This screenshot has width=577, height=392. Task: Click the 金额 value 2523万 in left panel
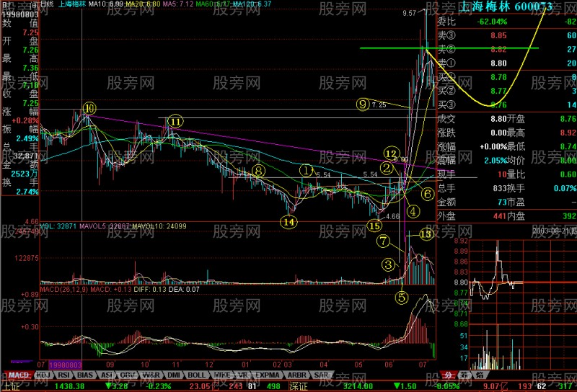point(25,174)
